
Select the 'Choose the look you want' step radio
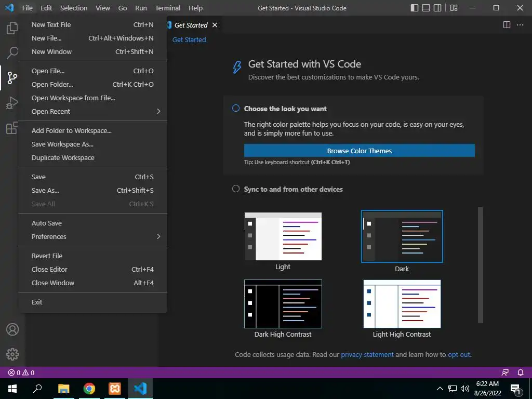pos(236,108)
